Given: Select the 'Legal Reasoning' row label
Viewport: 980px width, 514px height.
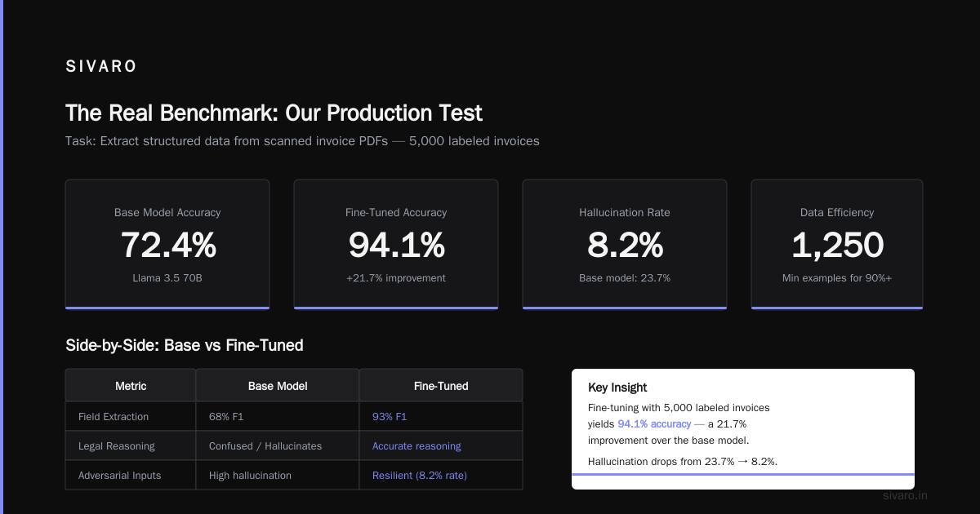Looking at the screenshot, I should pyautogui.click(x=117, y=446).
